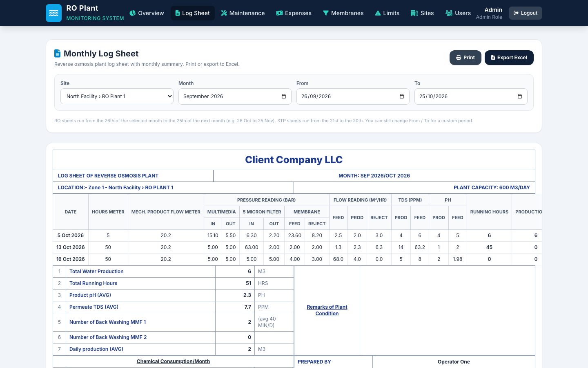Open the Log Sheet tab
Screen dimensions: 588x368
pyautogui.click(x=192, y=13)
